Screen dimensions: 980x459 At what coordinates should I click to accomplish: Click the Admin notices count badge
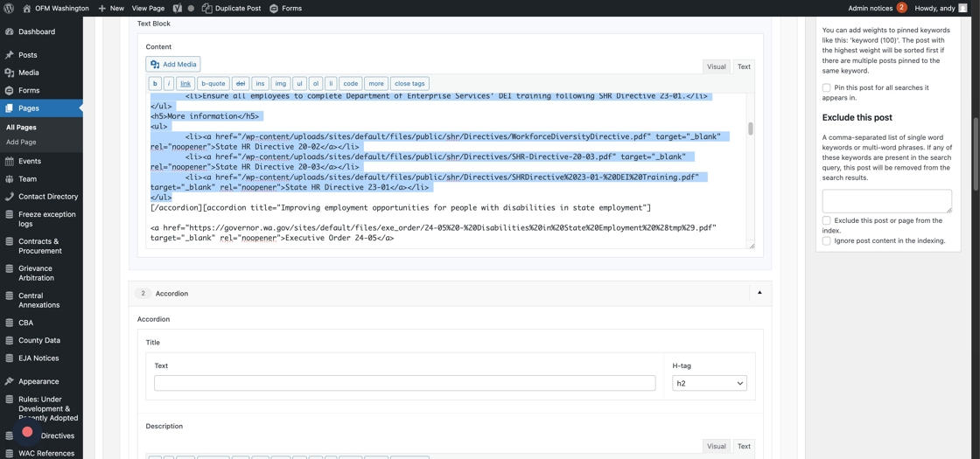click(x=901, y=8)
